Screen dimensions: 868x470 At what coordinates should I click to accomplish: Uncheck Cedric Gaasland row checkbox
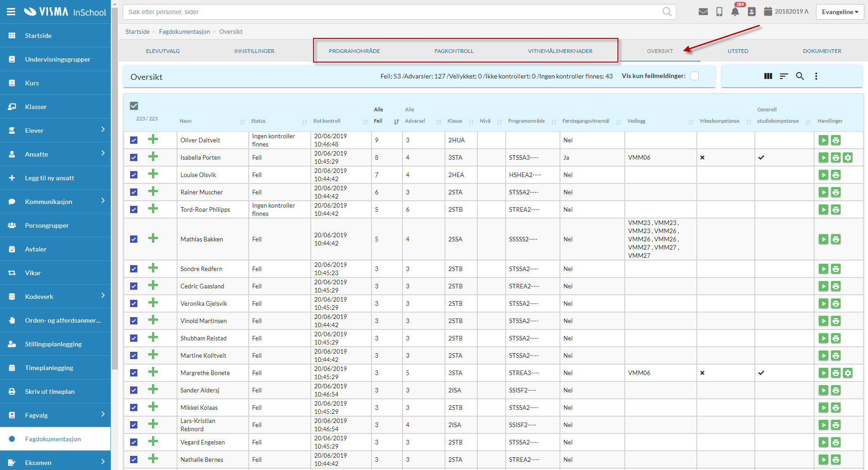point(134,286)
